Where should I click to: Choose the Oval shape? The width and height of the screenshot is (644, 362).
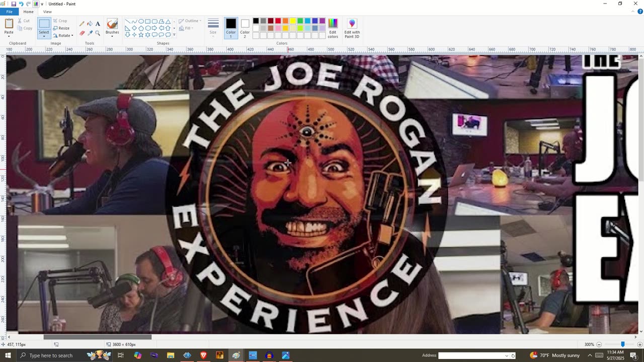[141, 22]
